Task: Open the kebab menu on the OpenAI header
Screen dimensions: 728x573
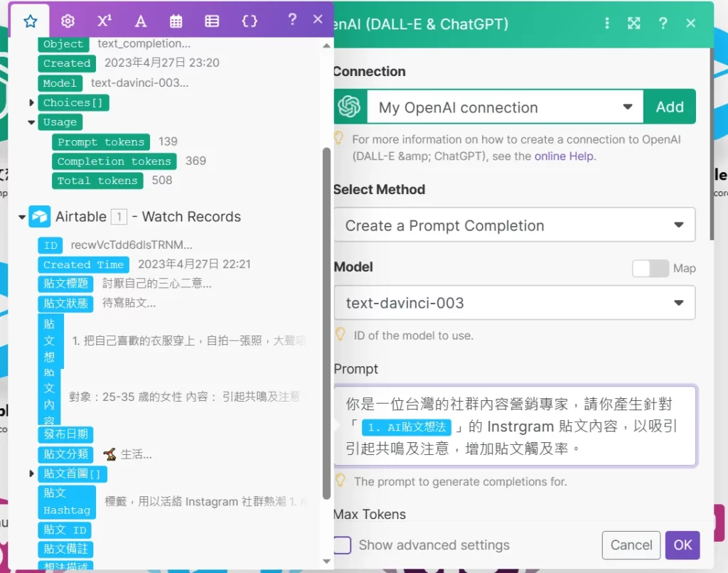Action: [x=607, y=23]
